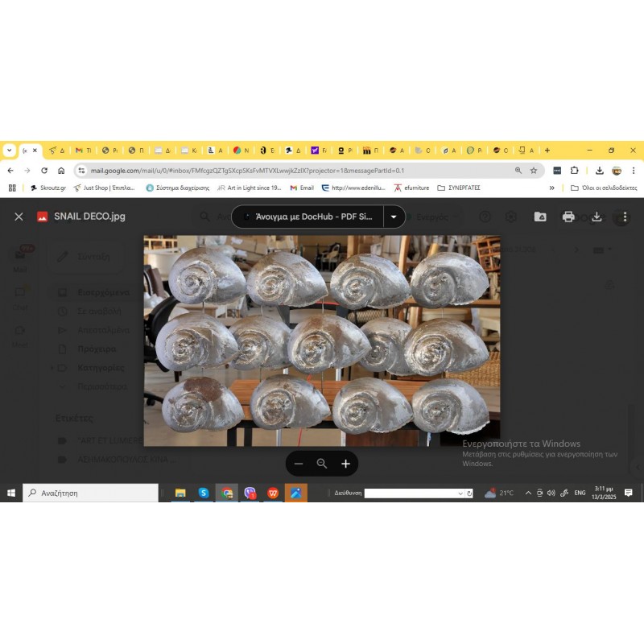Click the print icon in preview toolbar
This screenshot has width=644, height=644.
point(568,217)
